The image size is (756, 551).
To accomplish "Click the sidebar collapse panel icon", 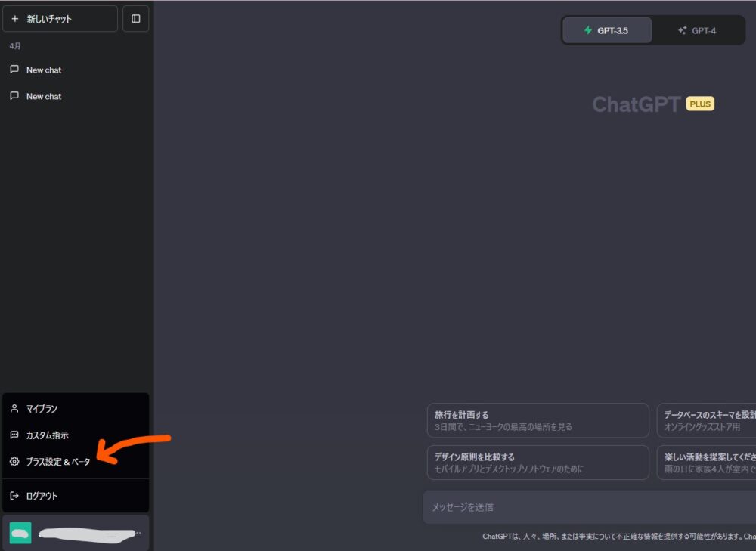I will pos(136,19).
